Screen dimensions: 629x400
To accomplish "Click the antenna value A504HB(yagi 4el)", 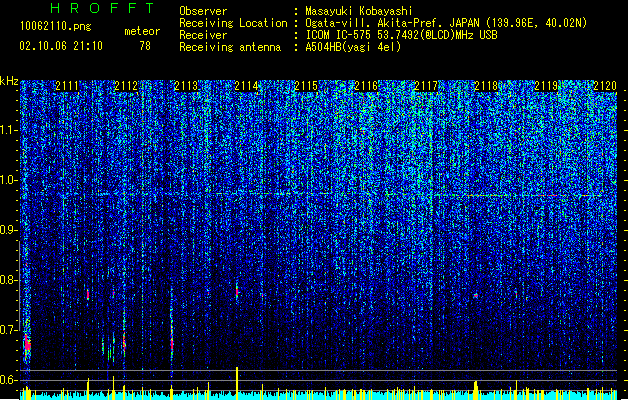I will [x=353, y=47].
